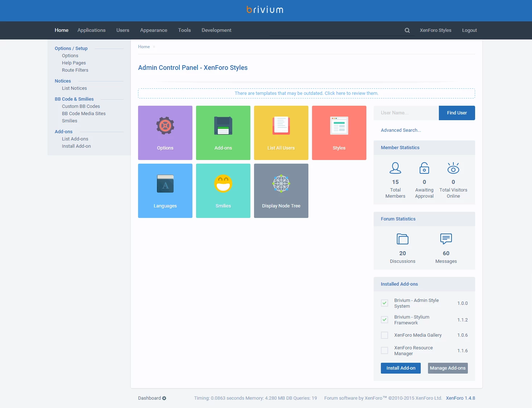
Task: Click the brivium logo
Action: (265, 10)
